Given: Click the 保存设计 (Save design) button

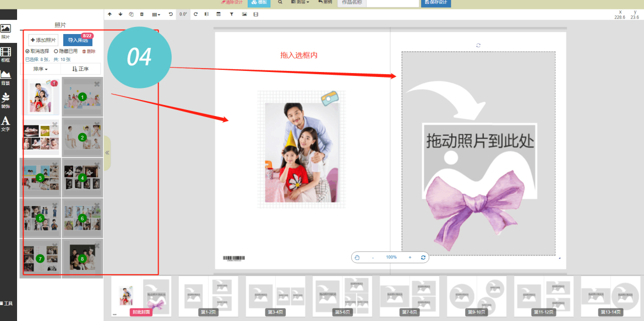Looking at the screenshot, I should pyautogui.click(x=436, y=3).
